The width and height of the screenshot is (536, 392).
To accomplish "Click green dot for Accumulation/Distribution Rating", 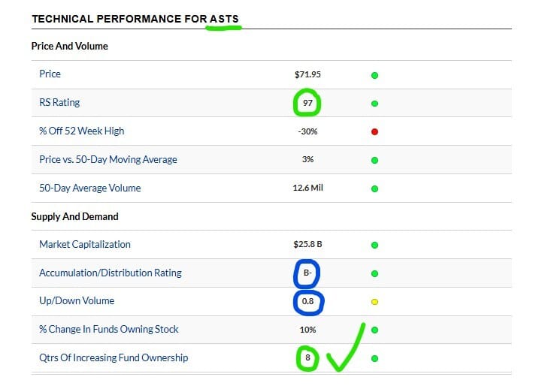I will point(374,273).
